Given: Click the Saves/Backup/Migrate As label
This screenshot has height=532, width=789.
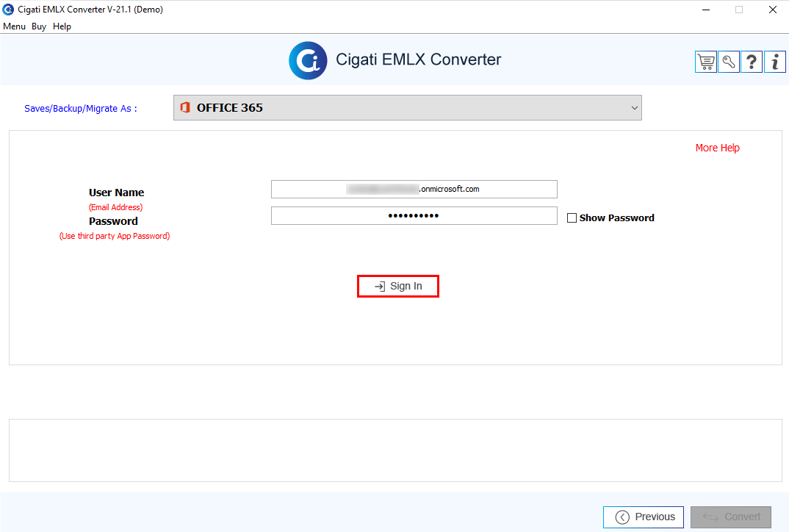Looking at the screenshot, I should pyautogui.click(x=81, y=109).
